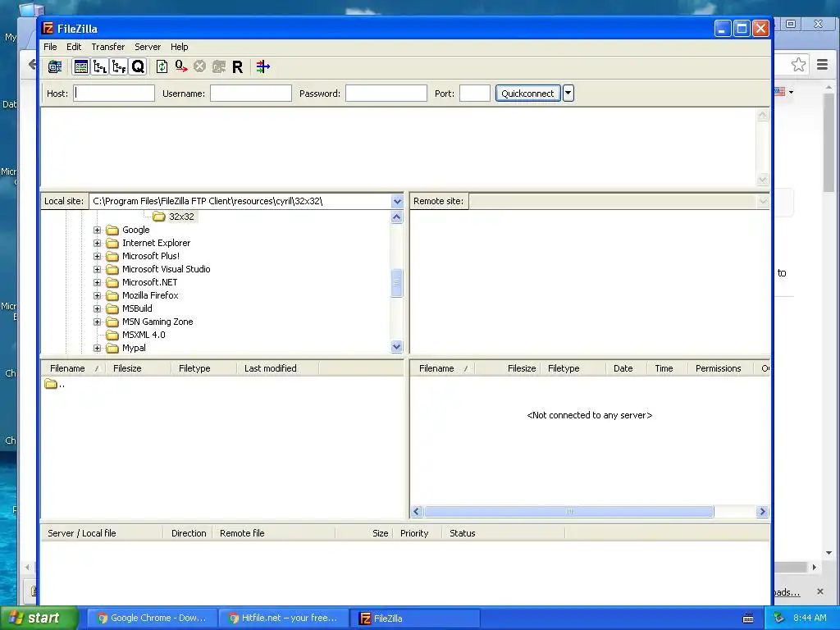Select the 32x32 folder in tree
This screenshot has height=630, width=840.
(181, 217)
